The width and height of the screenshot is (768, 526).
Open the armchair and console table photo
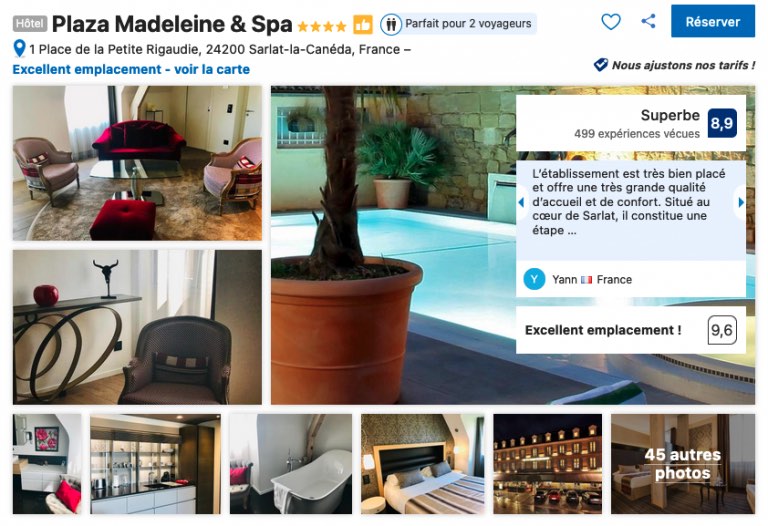click(x=137, y=327)
